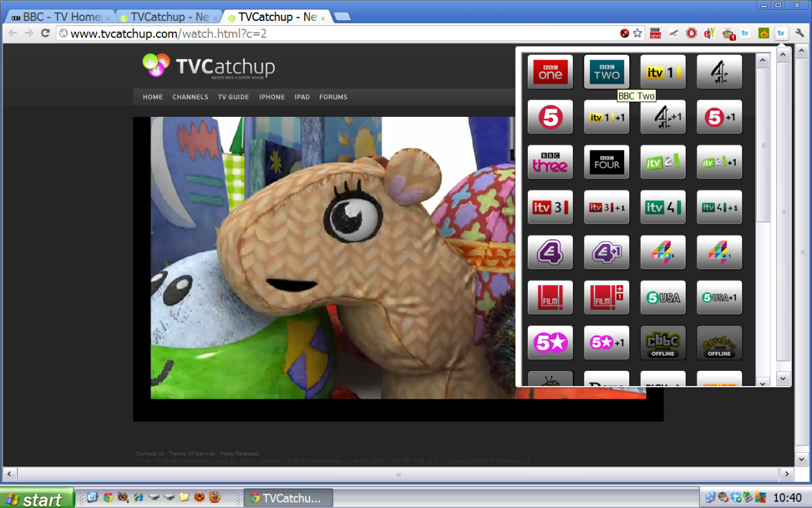
Task: Open the eBay extension icon
Action: pyautogui.click(x=709, y=34)
